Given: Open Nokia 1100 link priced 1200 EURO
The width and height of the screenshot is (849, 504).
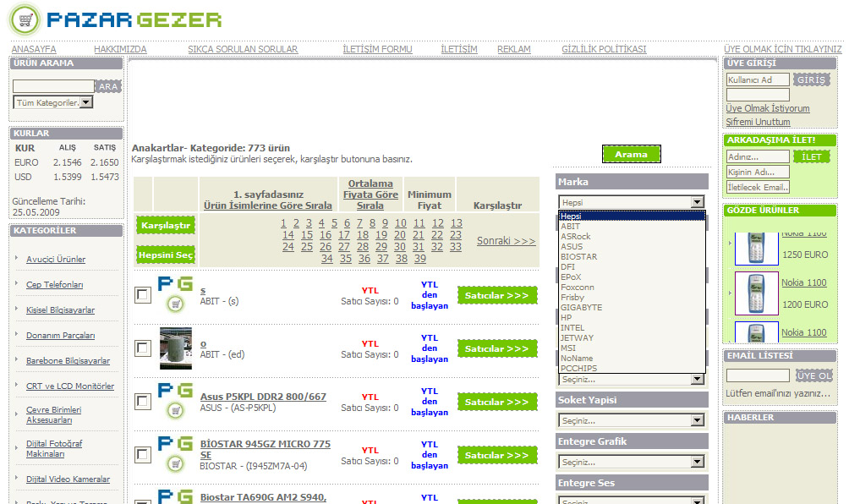Looking at the screenshot, I should 804,282.
